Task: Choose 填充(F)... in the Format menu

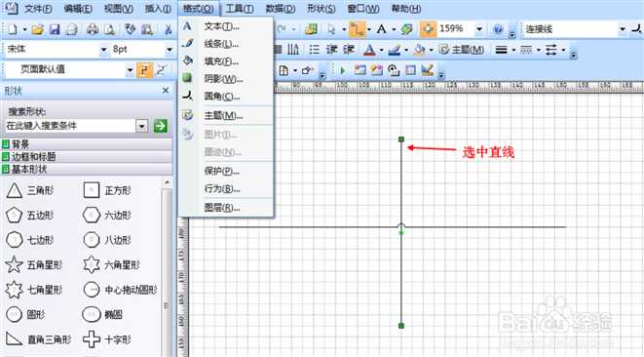Action: click(x=227, y=61)
